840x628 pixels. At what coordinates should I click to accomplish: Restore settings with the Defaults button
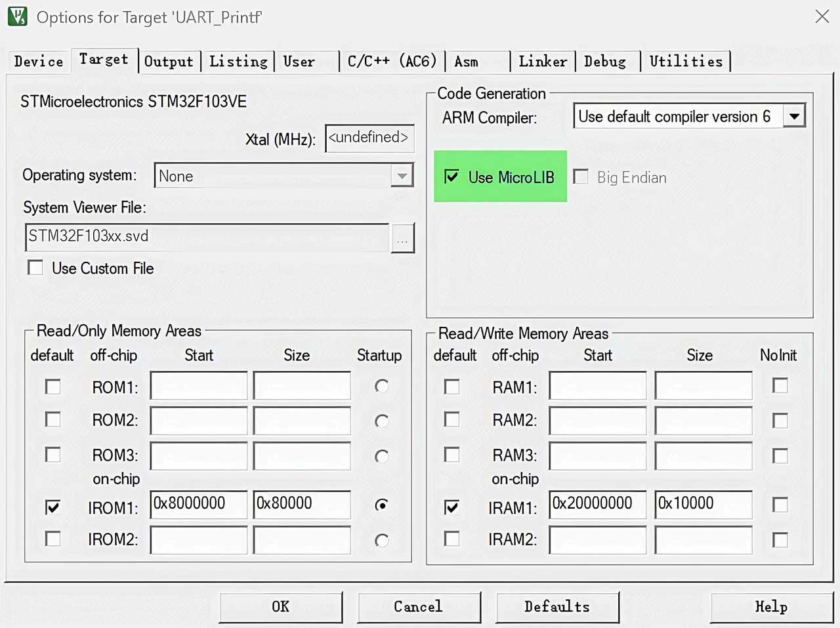557,607
